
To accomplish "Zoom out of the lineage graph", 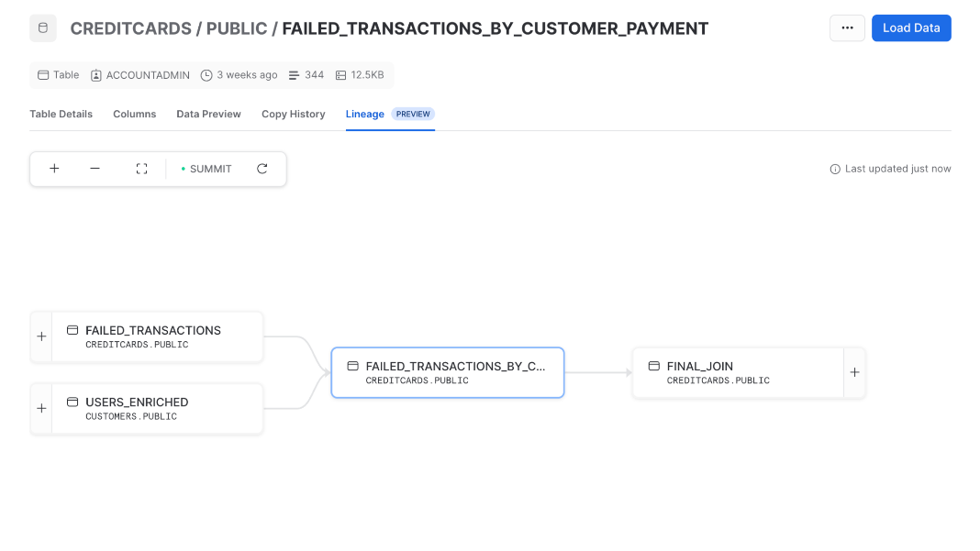I will (95, 169).
